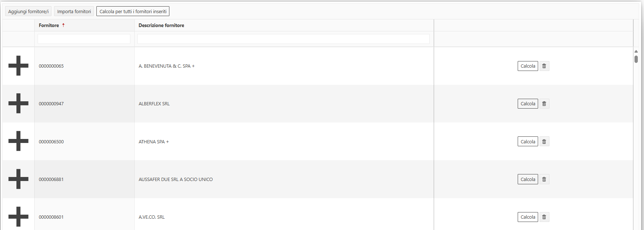Click trash icon for A.VE.CO. SRL
The width and height of the screenshot is (644, 230).
544,217
